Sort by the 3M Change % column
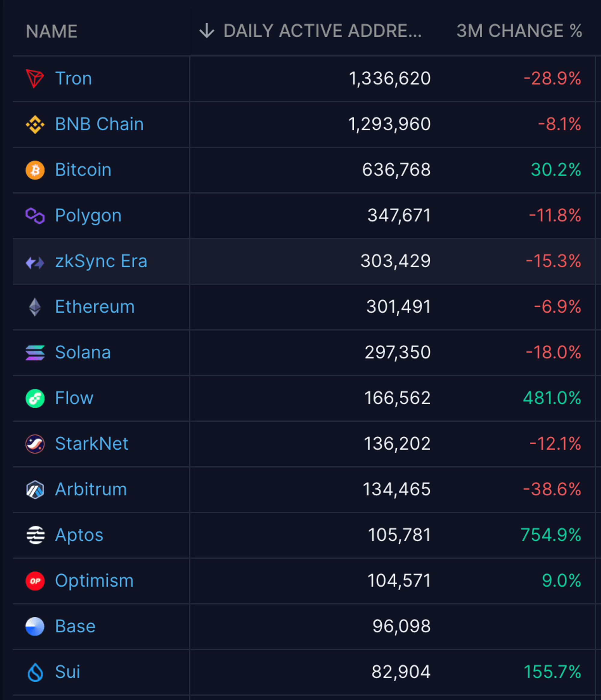This screenshot has width=601, height=700. point(519,31)
